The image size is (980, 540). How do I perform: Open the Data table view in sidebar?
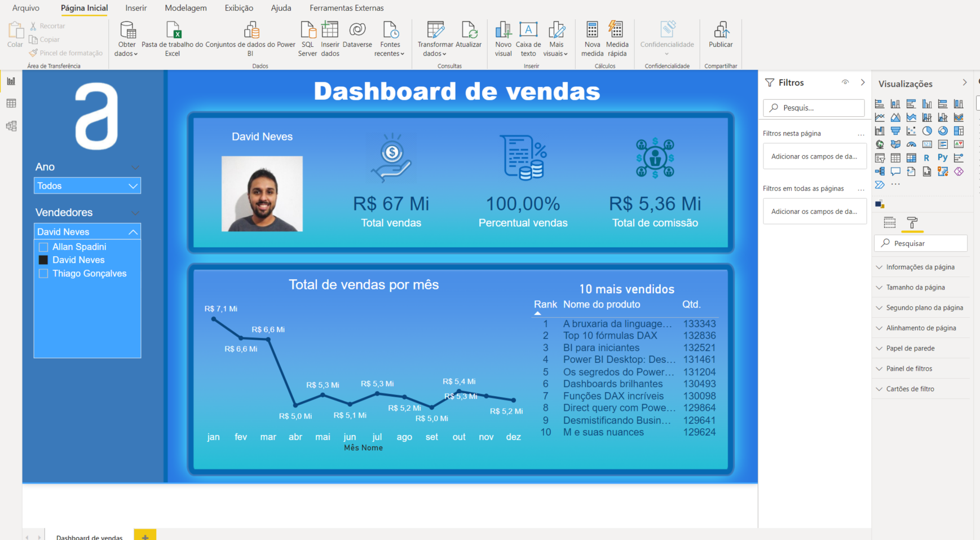(11, 103)
